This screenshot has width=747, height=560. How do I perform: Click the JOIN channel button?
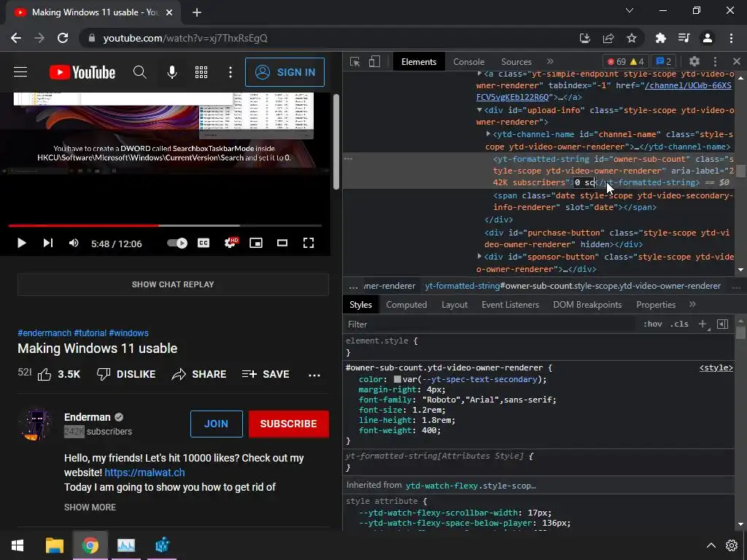tap(216, 424)
